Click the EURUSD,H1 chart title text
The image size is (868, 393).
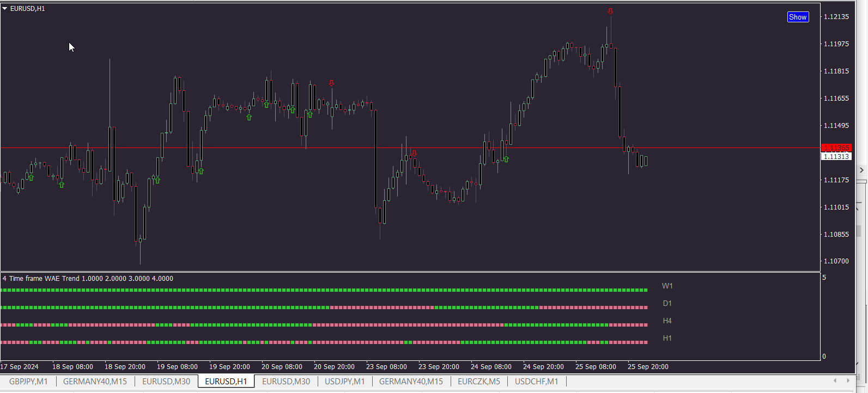(x=27, y=9)
